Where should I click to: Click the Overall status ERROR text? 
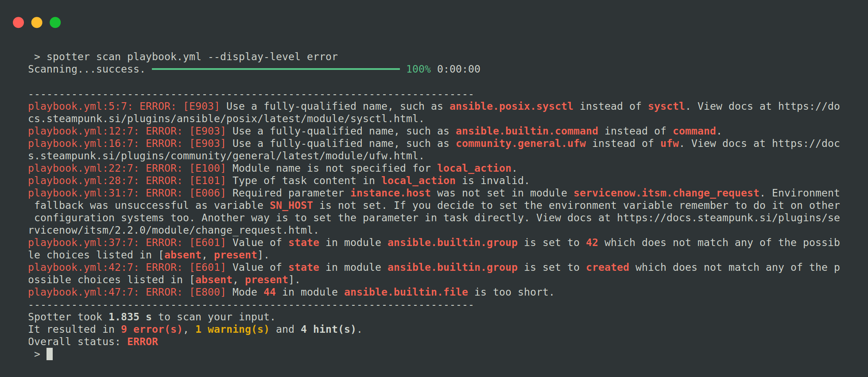tap(143, 342)
